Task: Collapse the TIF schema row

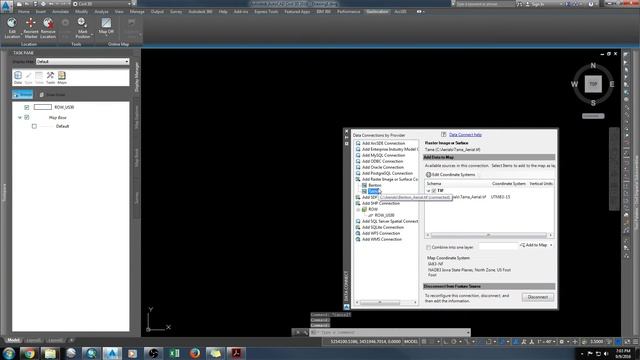Action: [x=429, y=191]
